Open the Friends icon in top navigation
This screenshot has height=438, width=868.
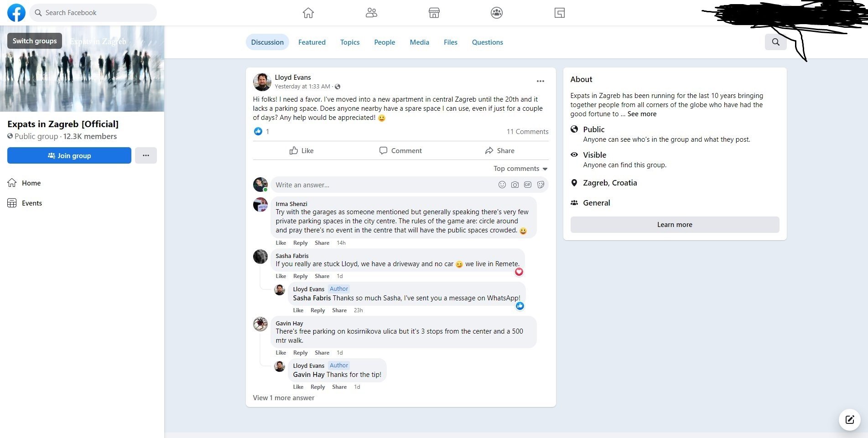click(x=371, y=13)
